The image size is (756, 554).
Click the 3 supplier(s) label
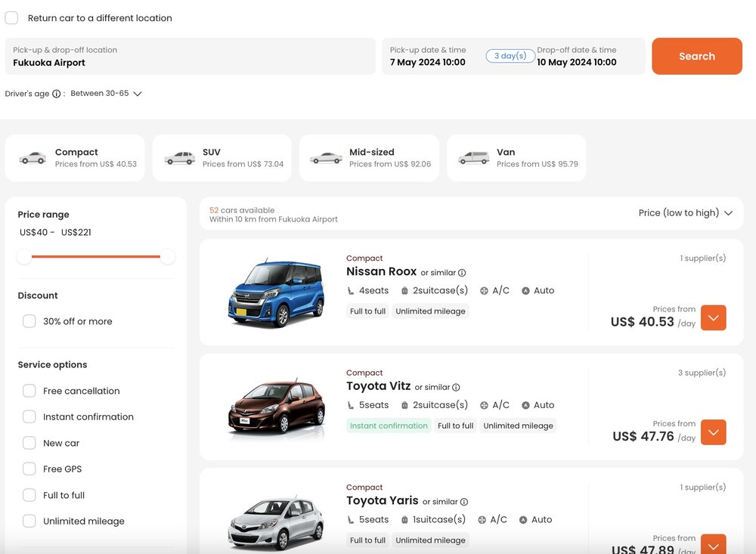tap(702, 373)
